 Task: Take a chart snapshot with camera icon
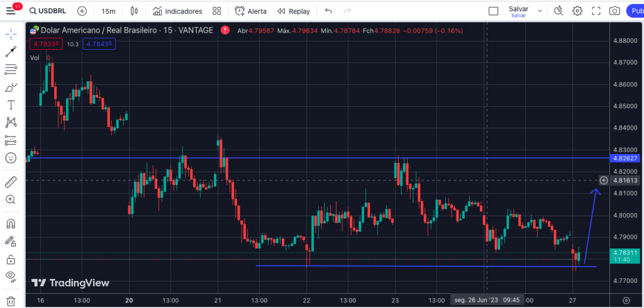click(x=614, y=11)
